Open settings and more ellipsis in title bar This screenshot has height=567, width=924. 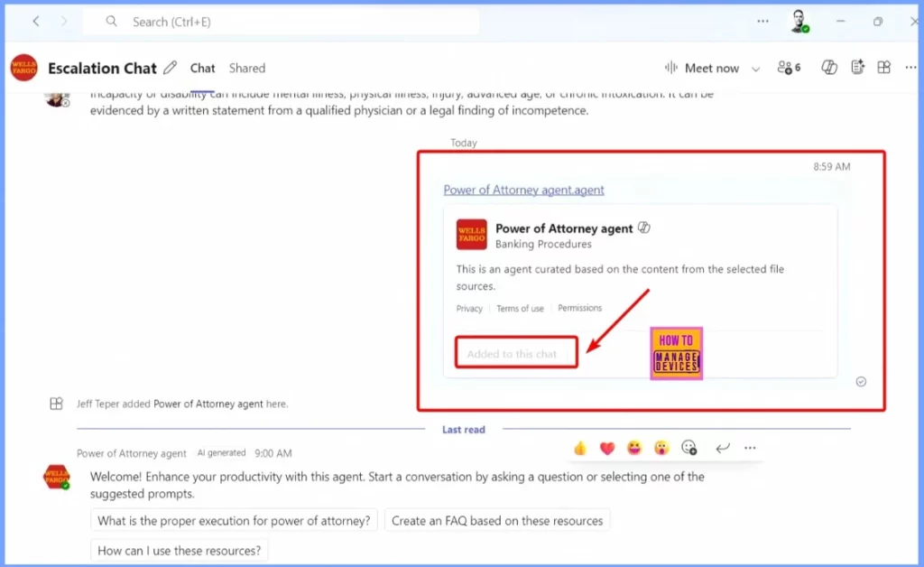tap(762, 22)
